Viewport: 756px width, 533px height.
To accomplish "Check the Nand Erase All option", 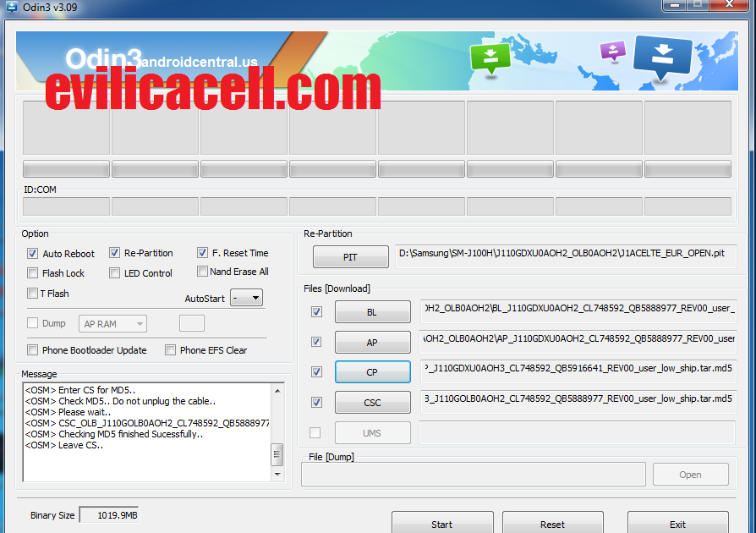I will click(x=202, y=272).
